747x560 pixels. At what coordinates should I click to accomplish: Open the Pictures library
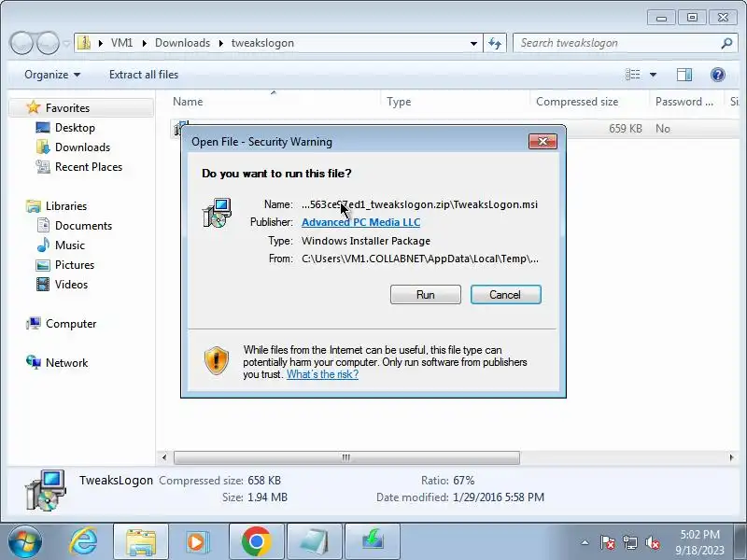pyautogui.click(x=75, y=265)
